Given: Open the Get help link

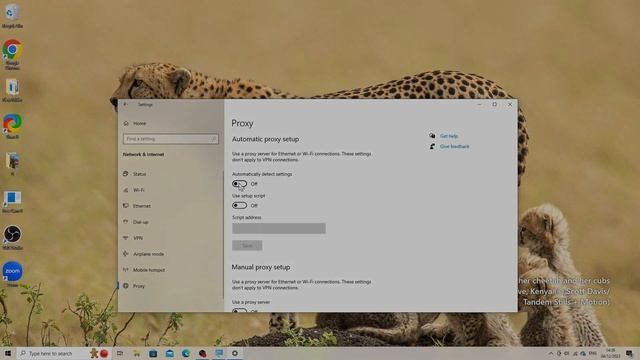Looking at the screenshot, I should point(449,136).
